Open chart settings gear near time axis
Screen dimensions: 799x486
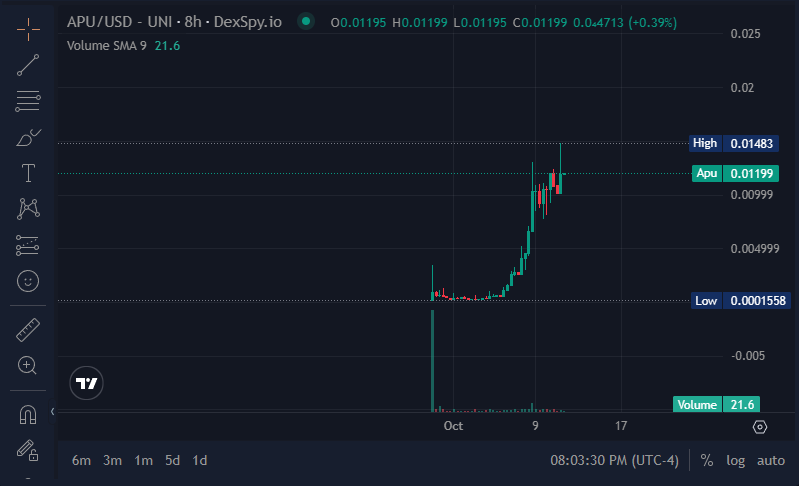point(760,427)
